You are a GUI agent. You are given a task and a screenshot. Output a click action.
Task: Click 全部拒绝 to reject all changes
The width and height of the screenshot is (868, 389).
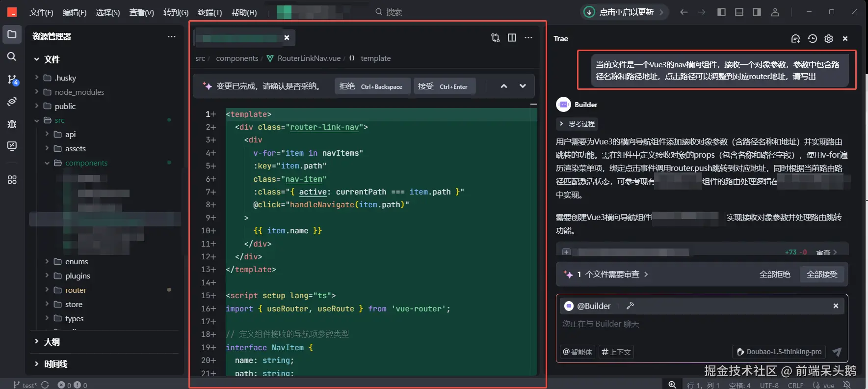pyautogui.click(x=775, y=274)
